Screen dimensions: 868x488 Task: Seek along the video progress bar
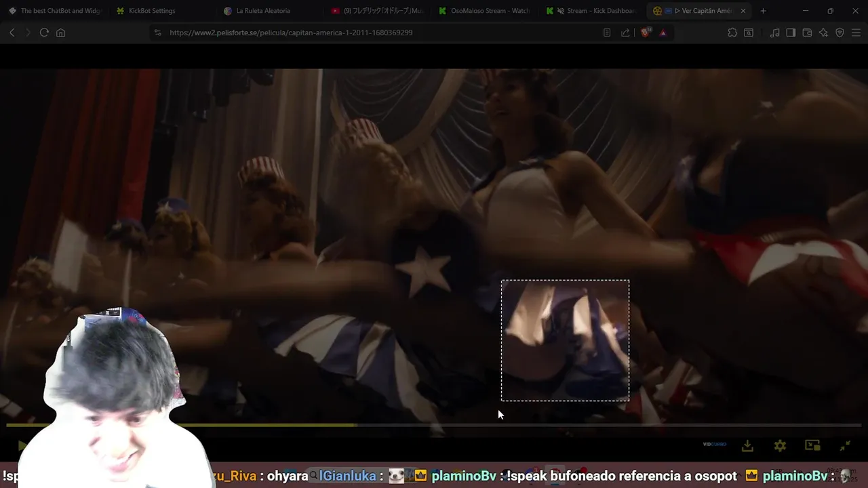pos(434,425)
